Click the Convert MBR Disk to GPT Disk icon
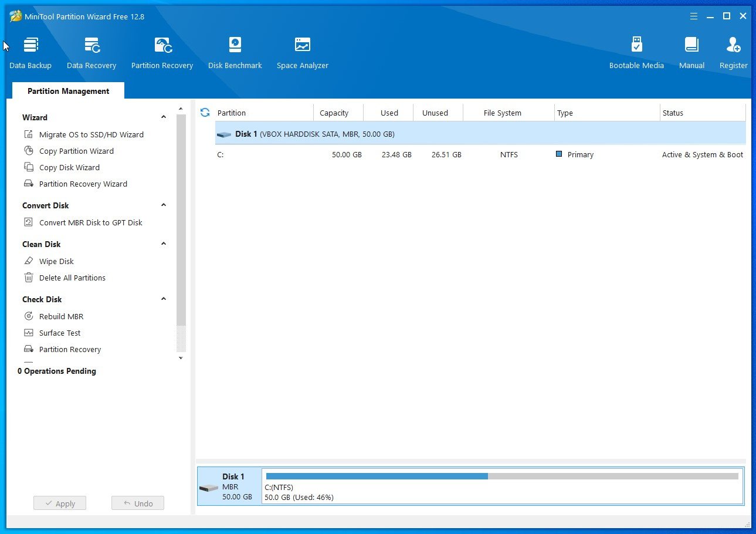The image size is (756, 534). point(28,222)
